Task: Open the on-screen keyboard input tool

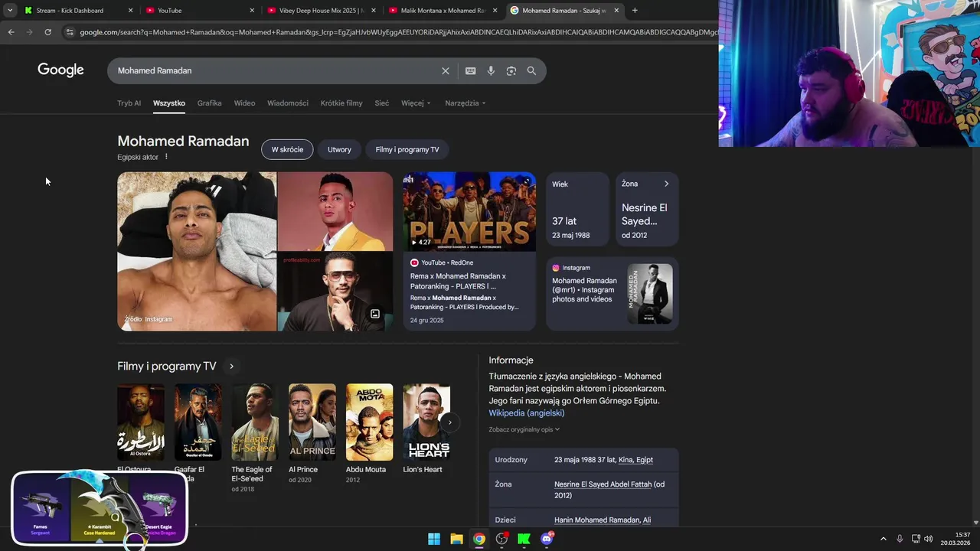Action: 470,70
